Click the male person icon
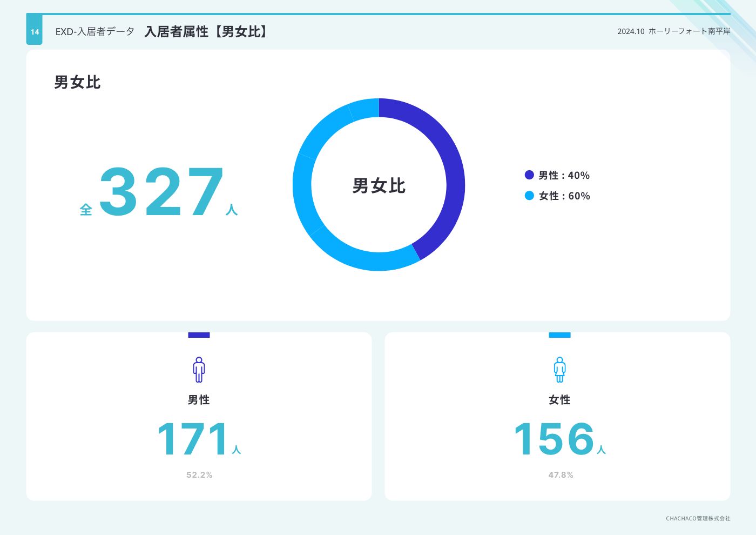The image size is (756, 535). point(199,370)
